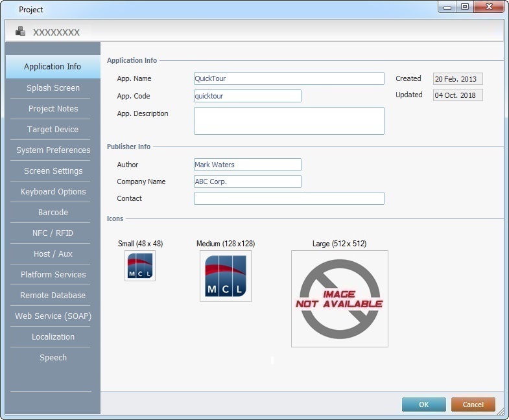
Task: Open the NFC / RFID section
Action: [x=53, y=233]
